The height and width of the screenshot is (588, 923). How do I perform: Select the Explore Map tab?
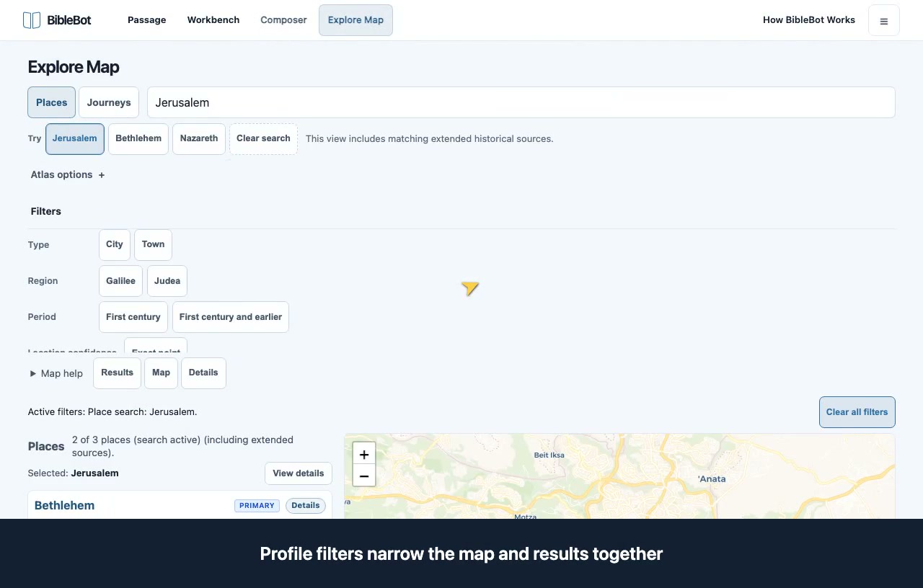[355, 20]
